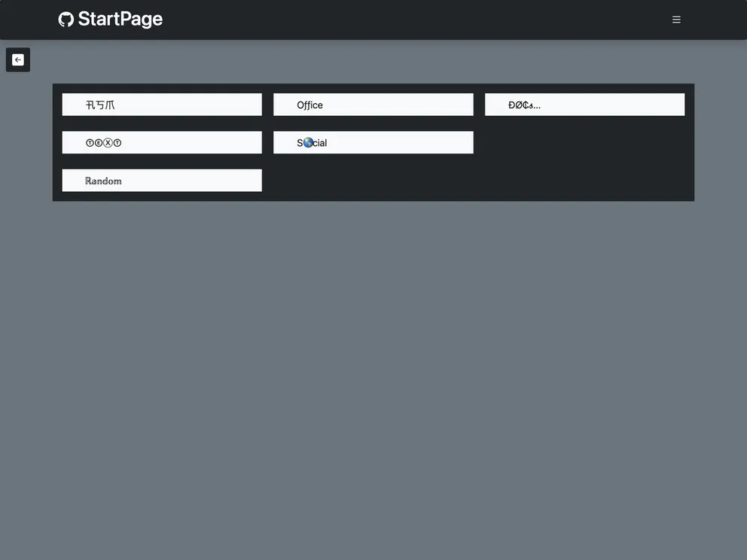
Task: Click the GitHub octocat logo
Action: pos(66,20)
